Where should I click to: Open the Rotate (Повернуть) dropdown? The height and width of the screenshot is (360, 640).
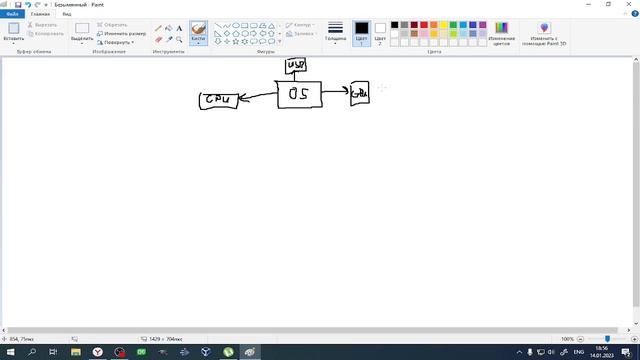116,42
